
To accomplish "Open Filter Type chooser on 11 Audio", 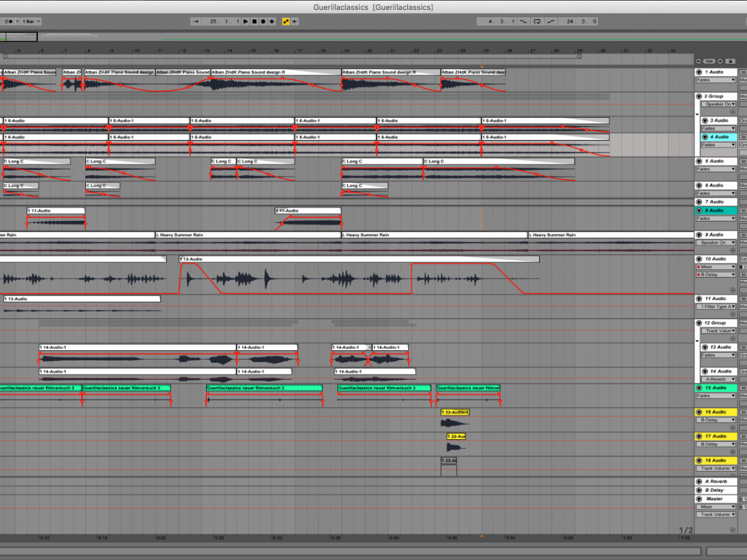I will coord(716,306).
